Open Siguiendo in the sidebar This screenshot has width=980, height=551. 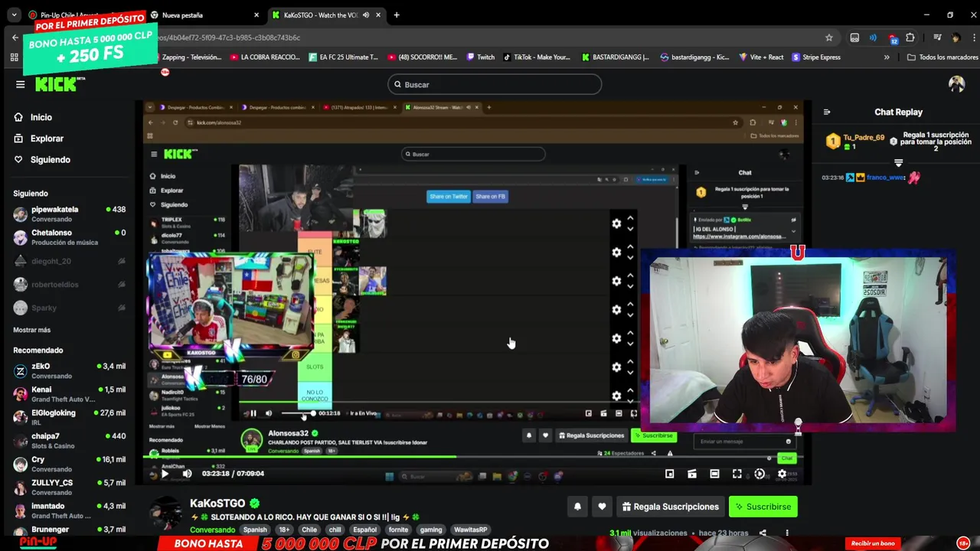[42, 160]
